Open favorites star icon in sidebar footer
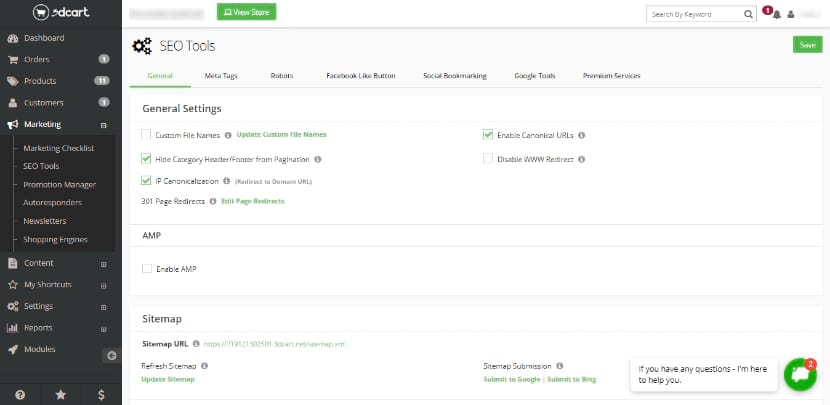 61,394
